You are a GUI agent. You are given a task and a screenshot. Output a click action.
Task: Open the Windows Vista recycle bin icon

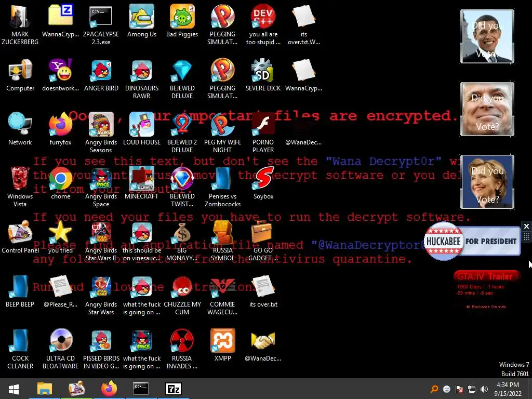pos(20,187)
